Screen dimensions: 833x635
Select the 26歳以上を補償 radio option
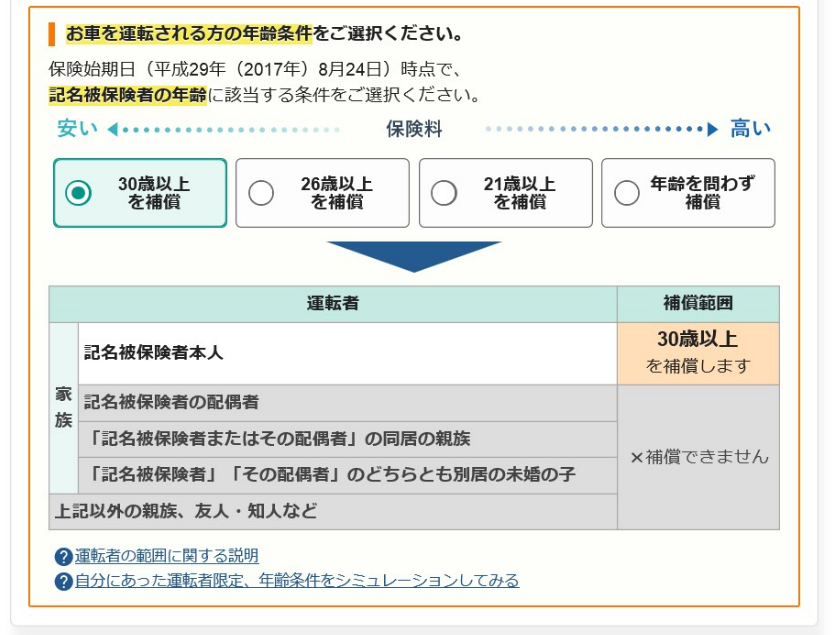pyautogui.click(x=322, y=193)
